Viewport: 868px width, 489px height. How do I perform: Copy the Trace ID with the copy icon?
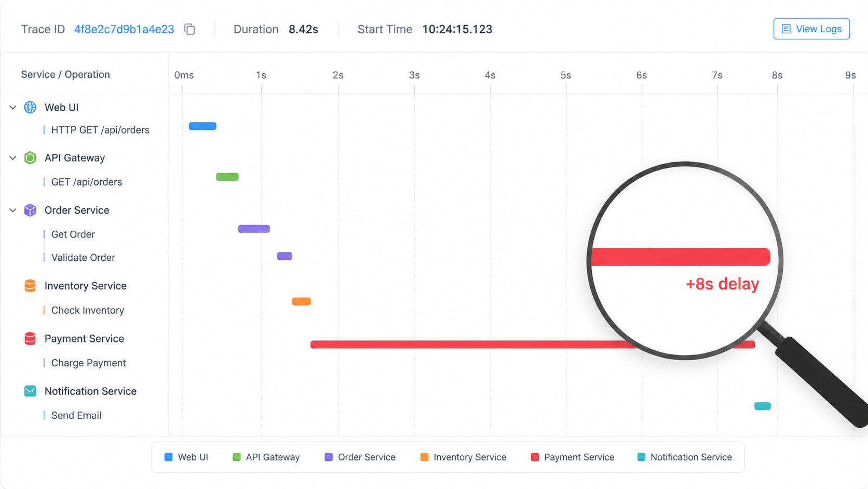point(189,29)
